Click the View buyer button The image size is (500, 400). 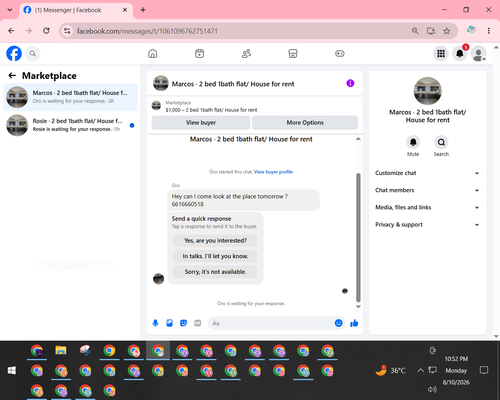[x=201, y=122]
